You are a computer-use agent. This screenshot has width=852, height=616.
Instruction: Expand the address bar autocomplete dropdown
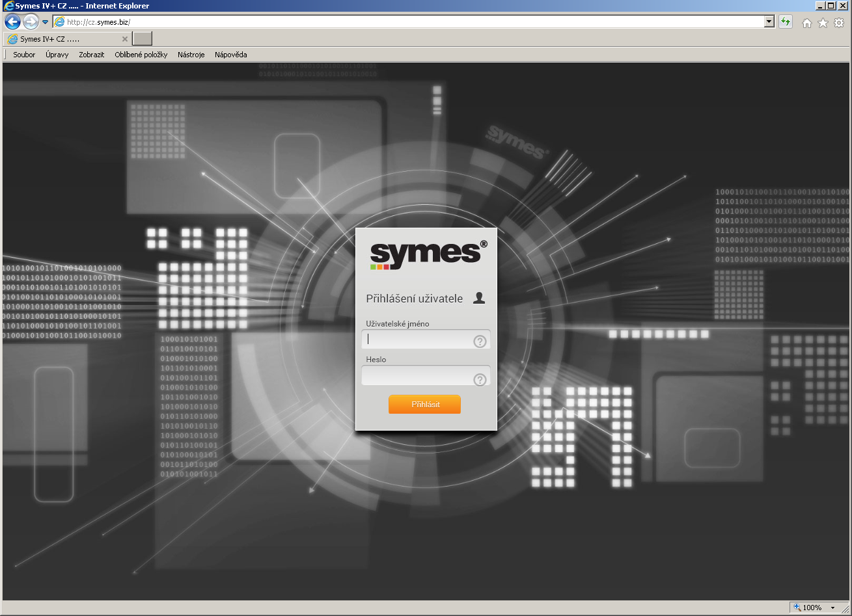tap(769, 22)
